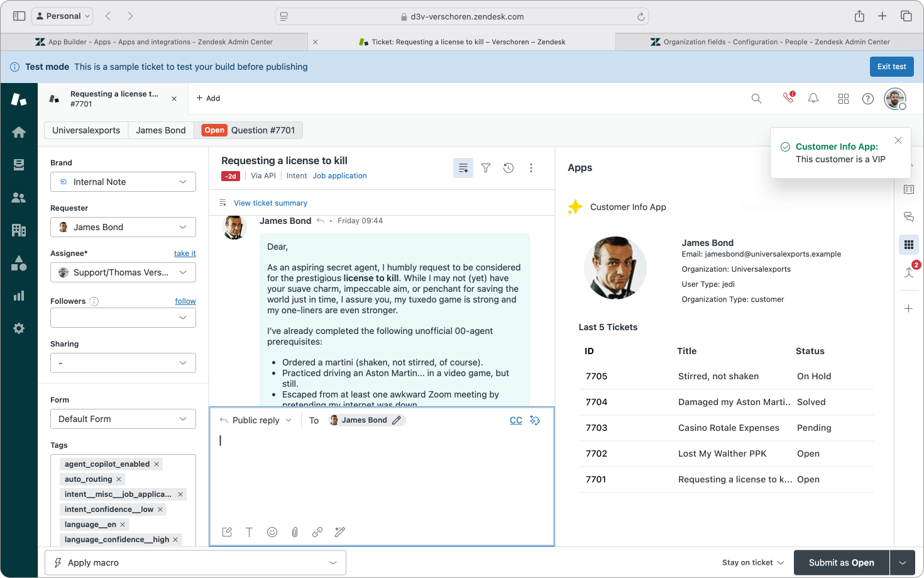Open Assignee dropdown Support/Thomas Vers...

click(x=123, y=272)
